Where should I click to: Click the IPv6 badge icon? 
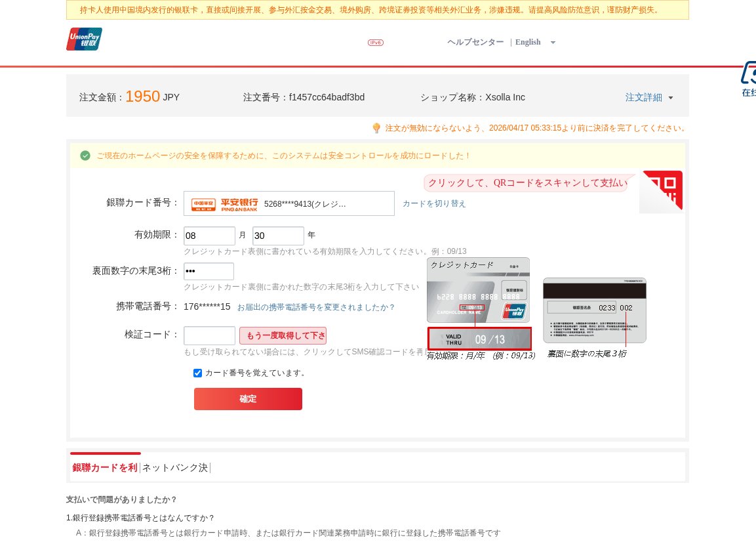click(376, 43)
